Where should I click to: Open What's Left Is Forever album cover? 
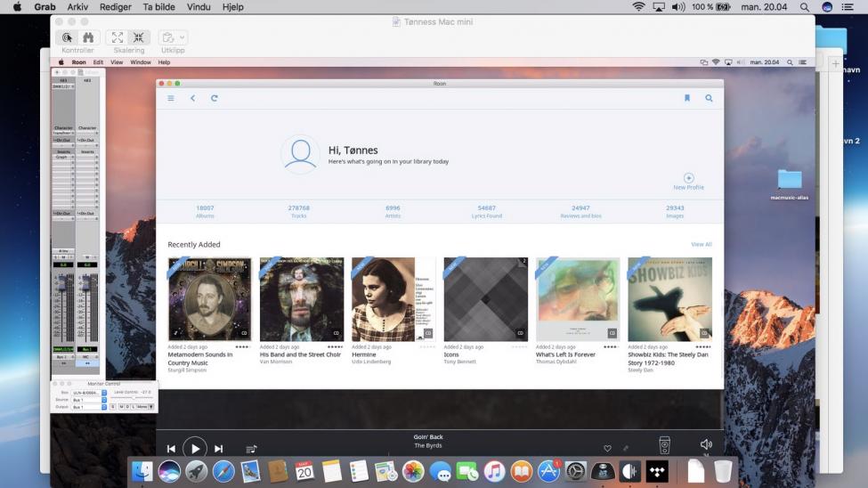pyautogui.click(x=578, y=299)
